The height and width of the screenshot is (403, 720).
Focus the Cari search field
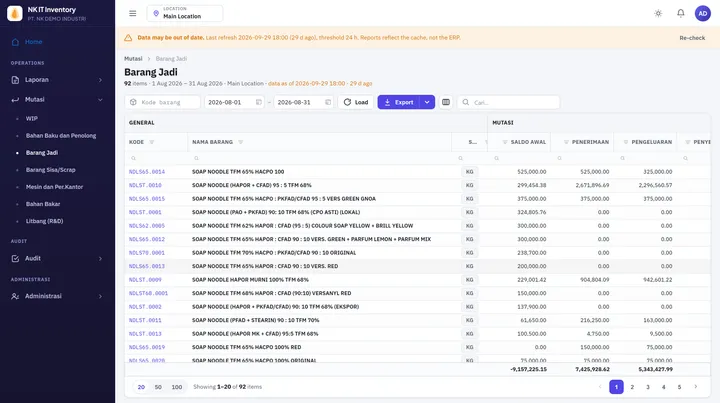pyautogui.click(x=508, y=102)
